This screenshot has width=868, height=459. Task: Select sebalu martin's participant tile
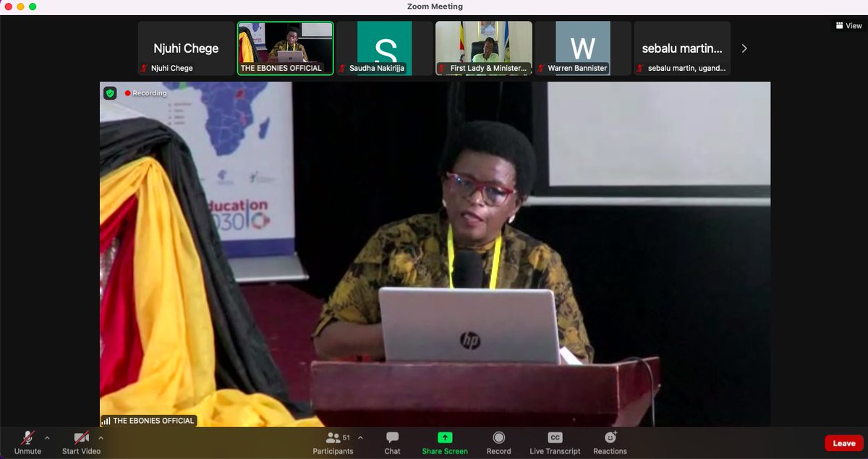point(681,48)
